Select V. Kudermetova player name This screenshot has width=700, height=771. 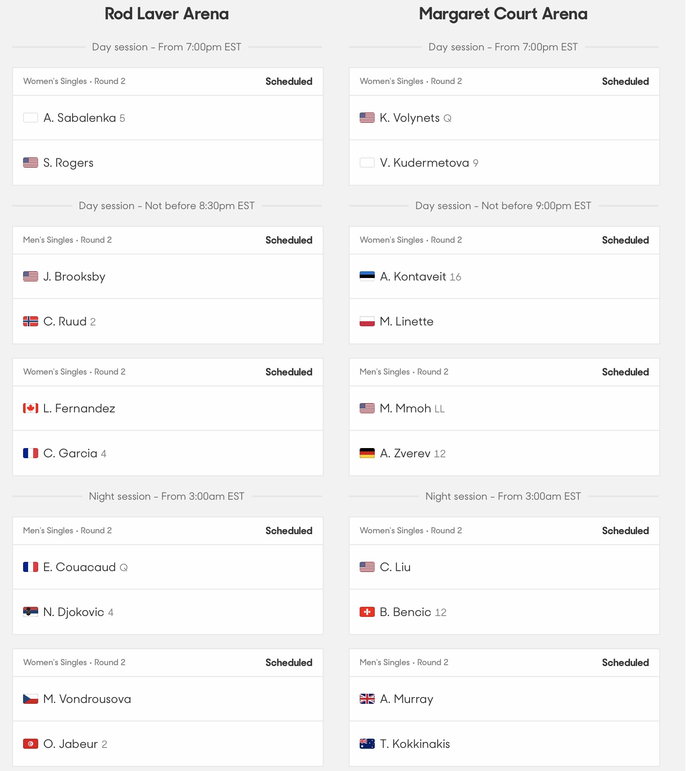[424, 163]
